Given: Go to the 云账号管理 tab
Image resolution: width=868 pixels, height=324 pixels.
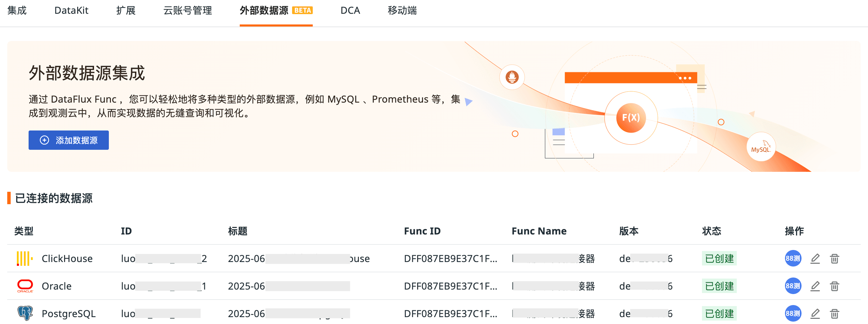Looking at the screenshot, I should (x=188, y=11).
